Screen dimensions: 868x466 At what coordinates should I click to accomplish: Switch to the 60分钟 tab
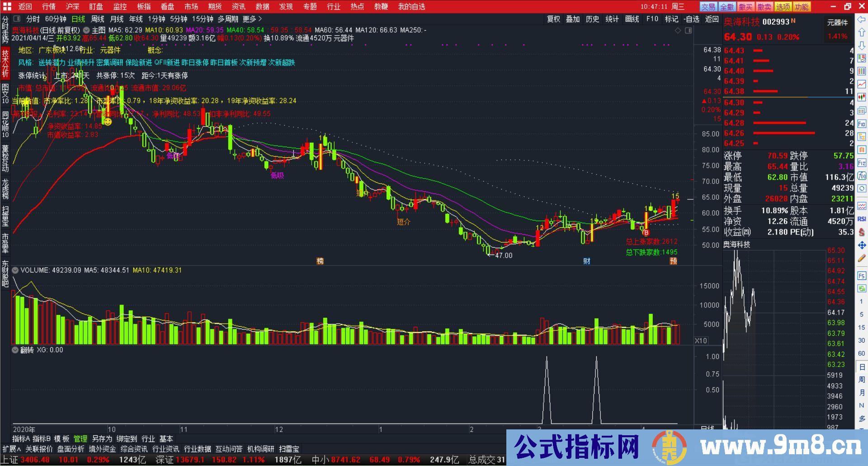pyautogui.click(x=56, y=19)
